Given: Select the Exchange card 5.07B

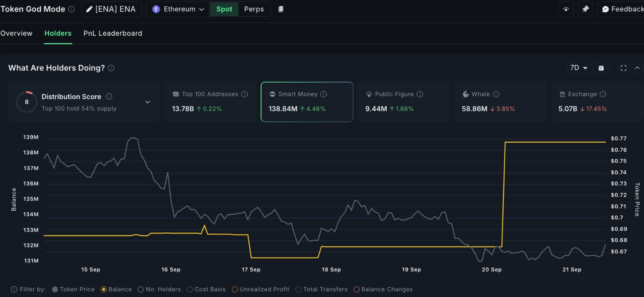Looking at the screenshot, I should (x=597, y=102).
